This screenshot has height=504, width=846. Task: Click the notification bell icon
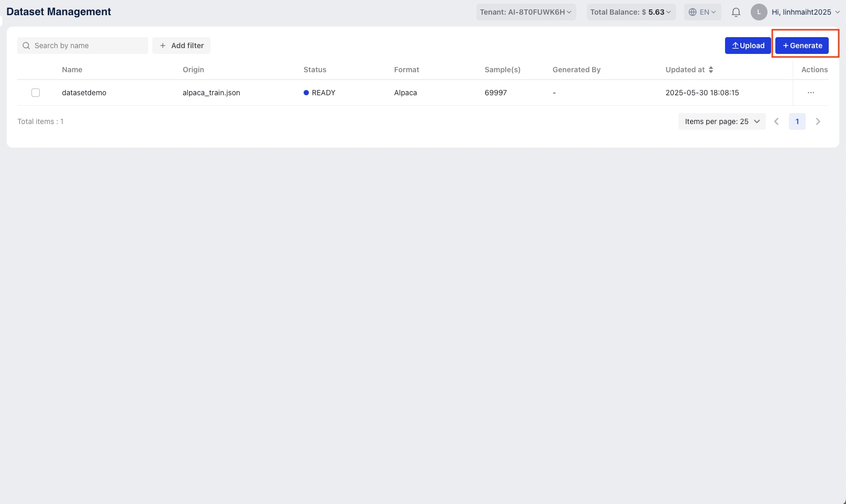tap(736, 12)
